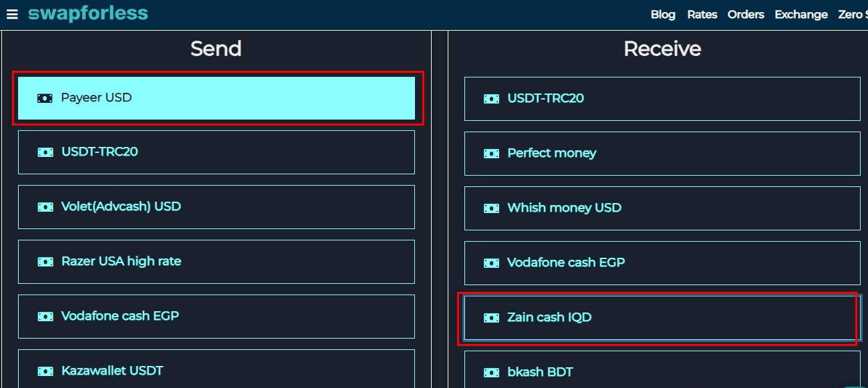Open the hamburger menu icon

coord(12,14)
